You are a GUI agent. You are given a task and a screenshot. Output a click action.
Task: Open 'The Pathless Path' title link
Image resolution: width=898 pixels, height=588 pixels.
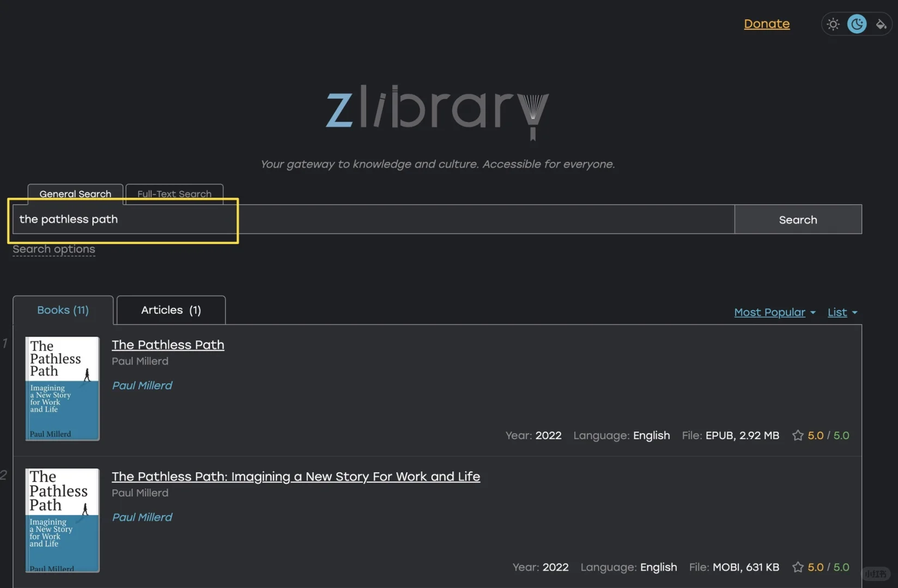pos(168,345)
